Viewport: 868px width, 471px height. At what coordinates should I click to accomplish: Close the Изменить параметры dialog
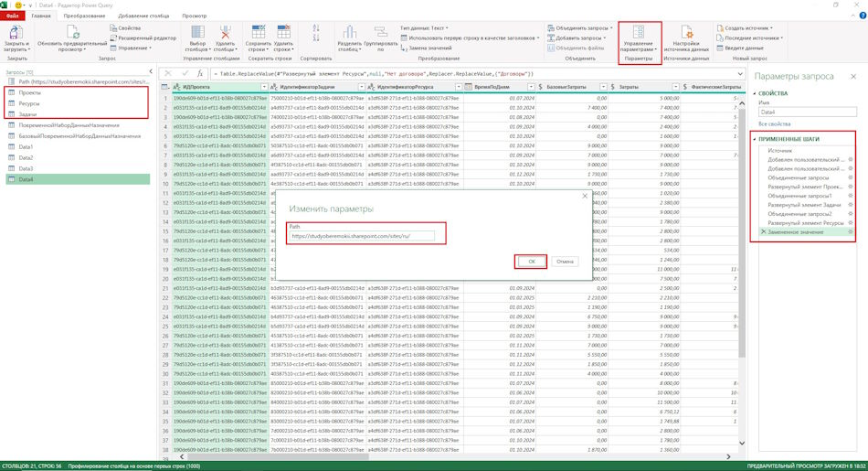pos(585,196)
